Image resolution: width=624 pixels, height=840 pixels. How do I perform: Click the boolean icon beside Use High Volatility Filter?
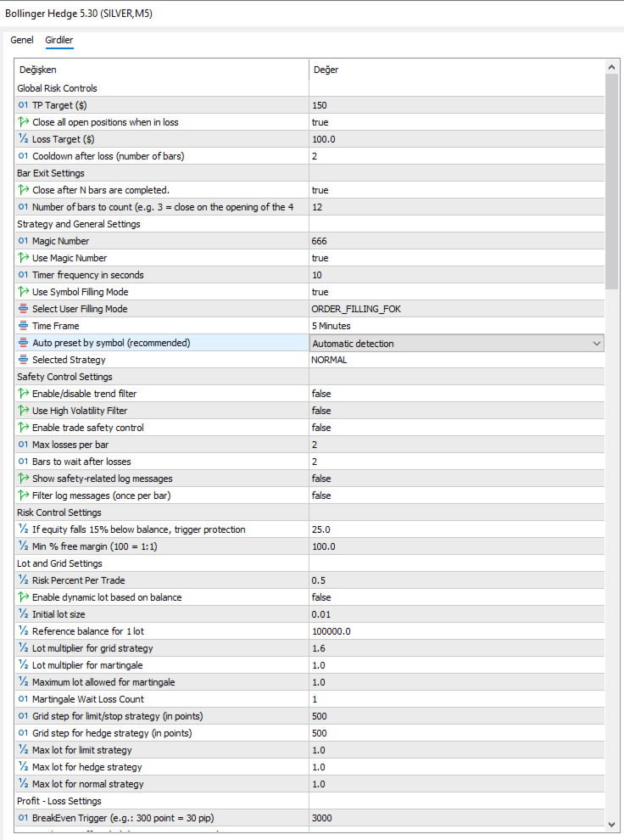coord(23,411)
